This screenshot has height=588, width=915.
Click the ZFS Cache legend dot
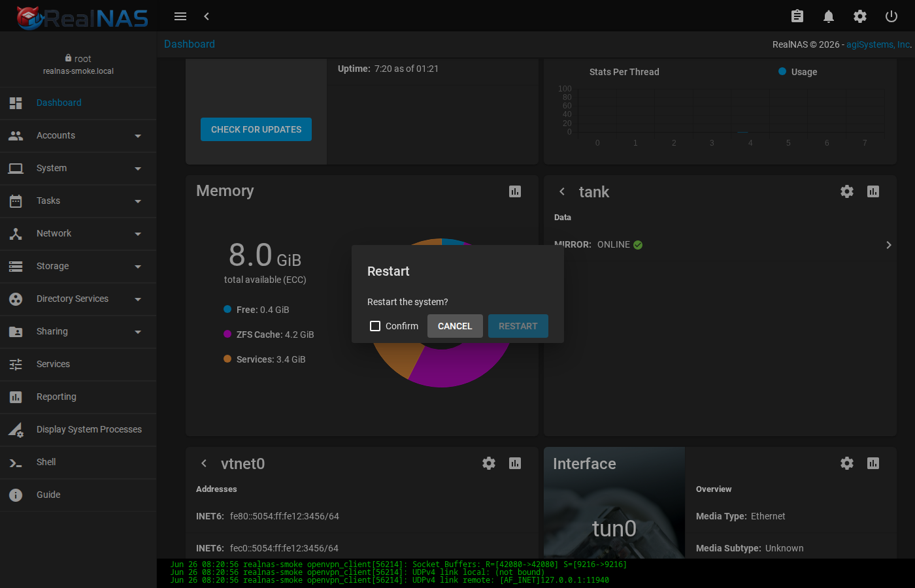point(227,335)
